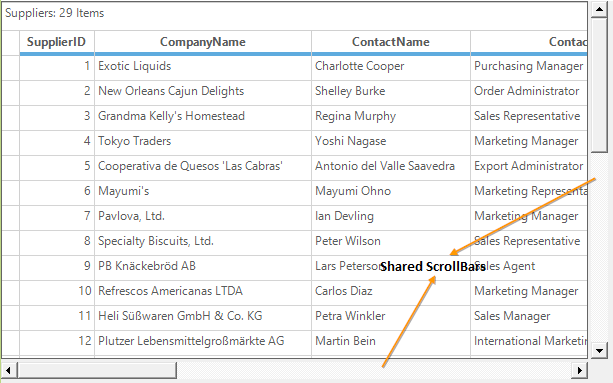Select the row header of supplier 2
The height and width of the screenshot is (383, 613).
[x=11, y=91]
